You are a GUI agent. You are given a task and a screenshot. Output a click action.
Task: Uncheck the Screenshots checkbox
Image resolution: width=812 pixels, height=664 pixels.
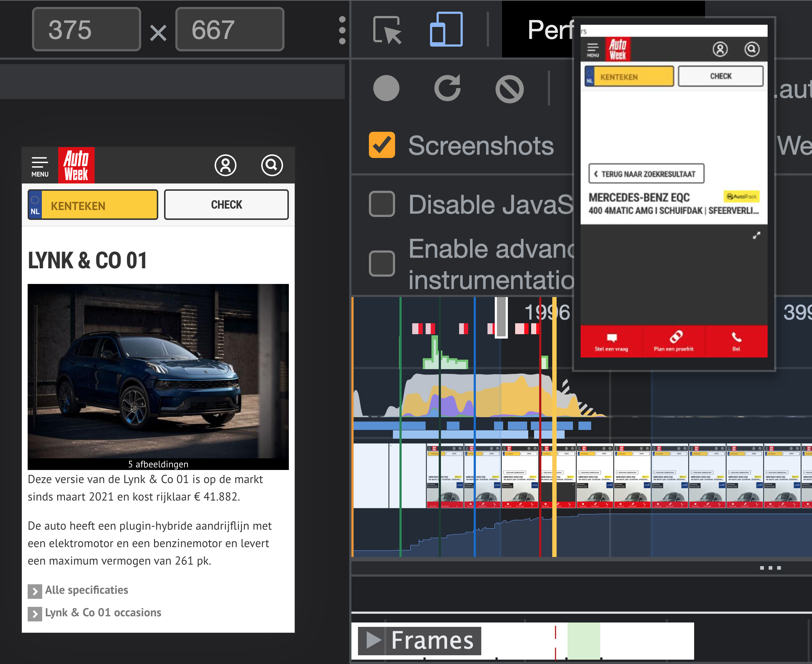click(382, 145)
